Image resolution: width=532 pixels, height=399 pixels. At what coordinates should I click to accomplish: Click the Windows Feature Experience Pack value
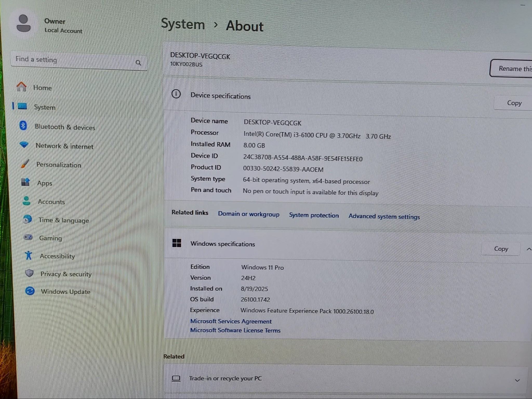click(x=307, y=311)
